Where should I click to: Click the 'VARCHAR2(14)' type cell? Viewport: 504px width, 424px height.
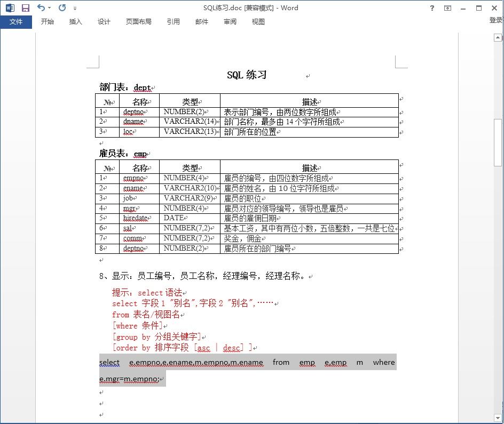click(x=190, y=121)
